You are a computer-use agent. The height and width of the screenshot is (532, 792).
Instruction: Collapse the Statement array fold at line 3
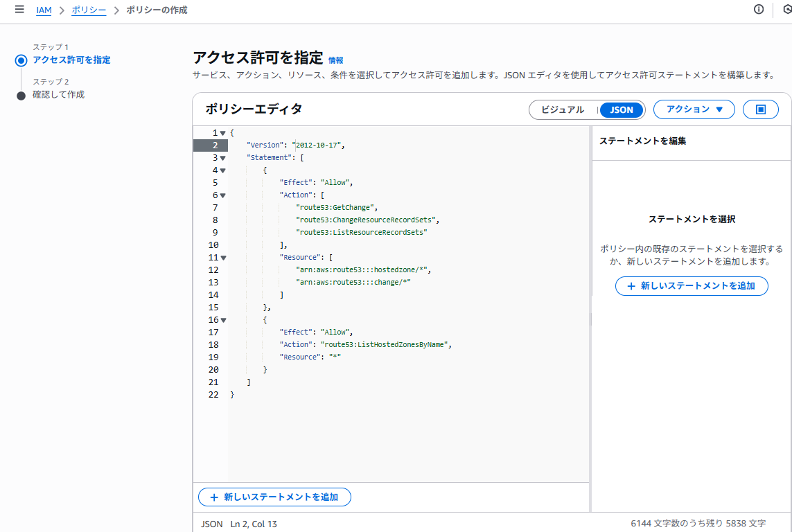tap(222, 157)
